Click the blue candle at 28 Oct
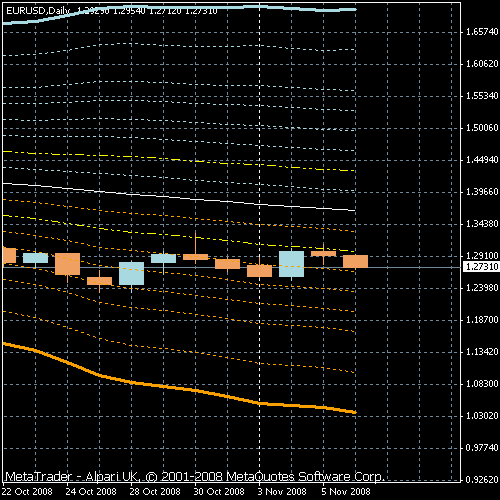 coord(131,273)
